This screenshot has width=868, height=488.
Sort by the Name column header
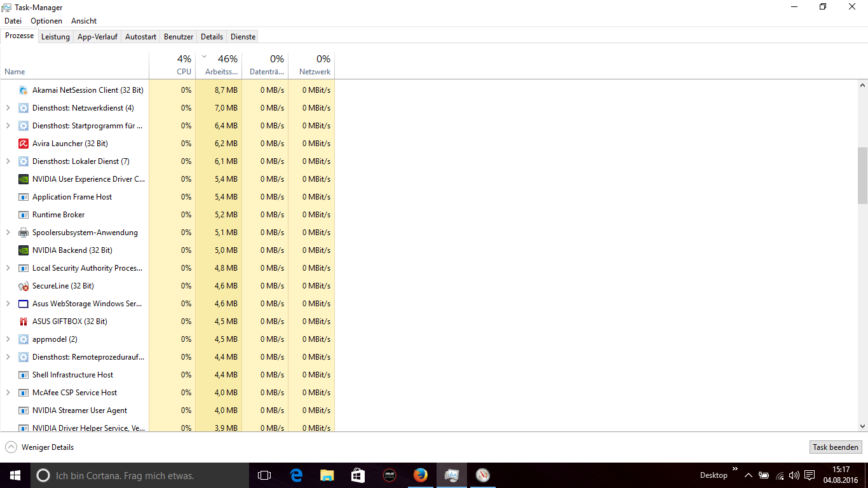pyautogui.click(x=74, y=66)
